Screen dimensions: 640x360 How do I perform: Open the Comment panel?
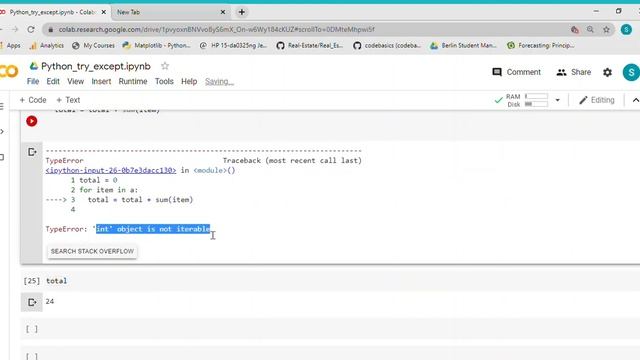click(516, 72)
